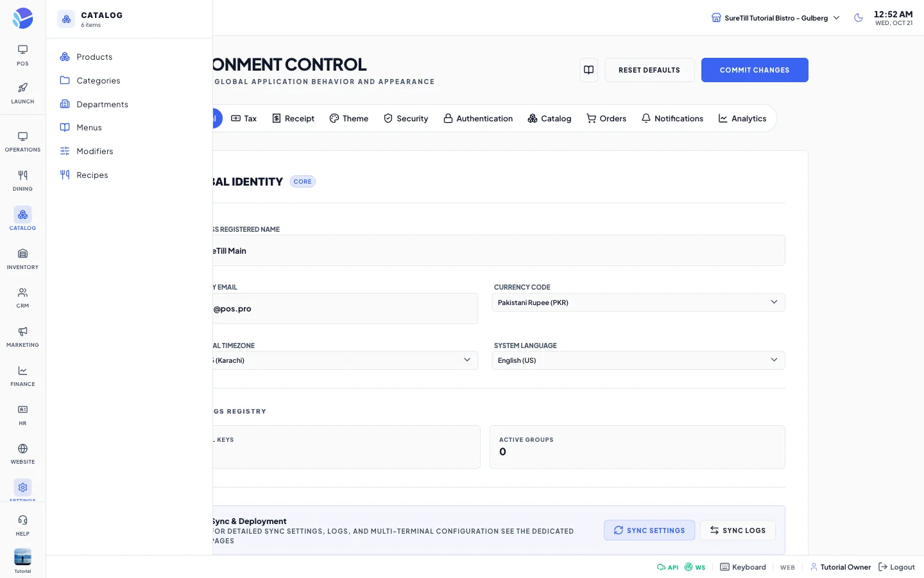Click the Reset Defaults button
The image size is (924, 578).
point(649,70)
